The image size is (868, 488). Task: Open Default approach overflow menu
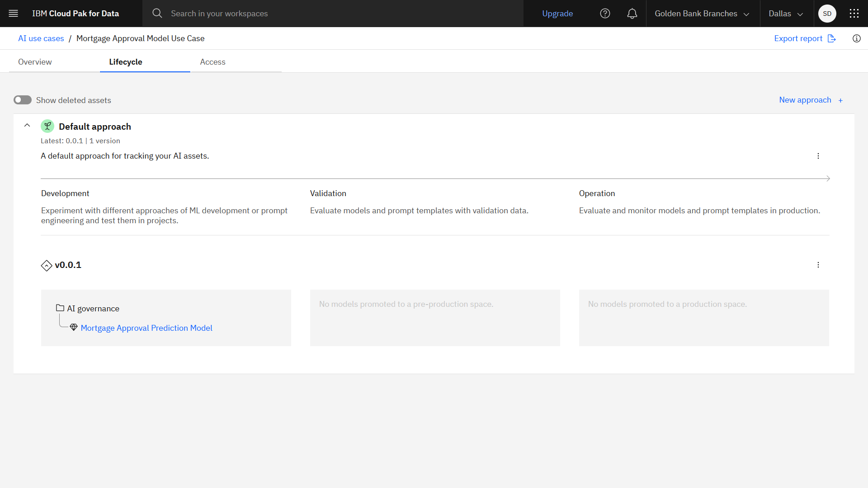818,156
